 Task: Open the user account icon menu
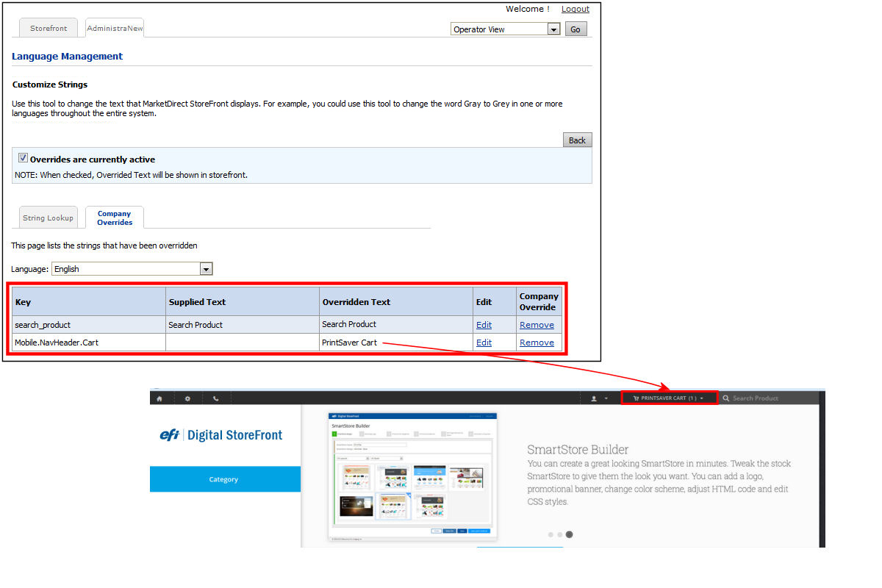595,398
